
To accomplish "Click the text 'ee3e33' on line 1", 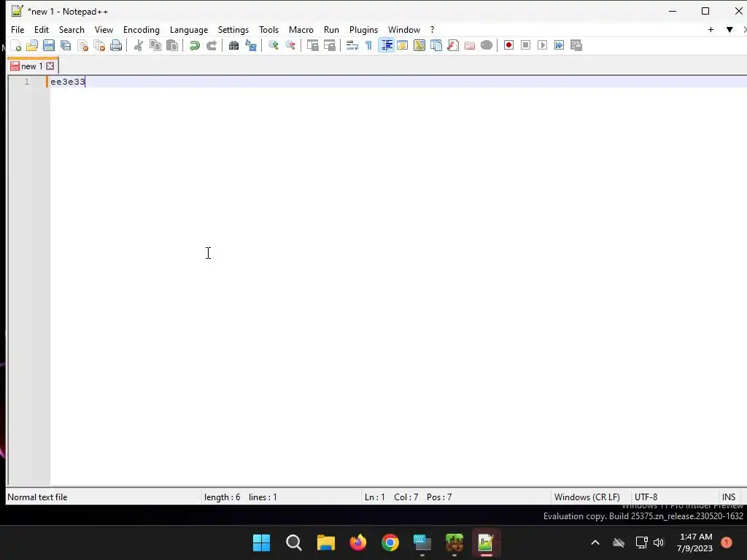I will [68, 82].
